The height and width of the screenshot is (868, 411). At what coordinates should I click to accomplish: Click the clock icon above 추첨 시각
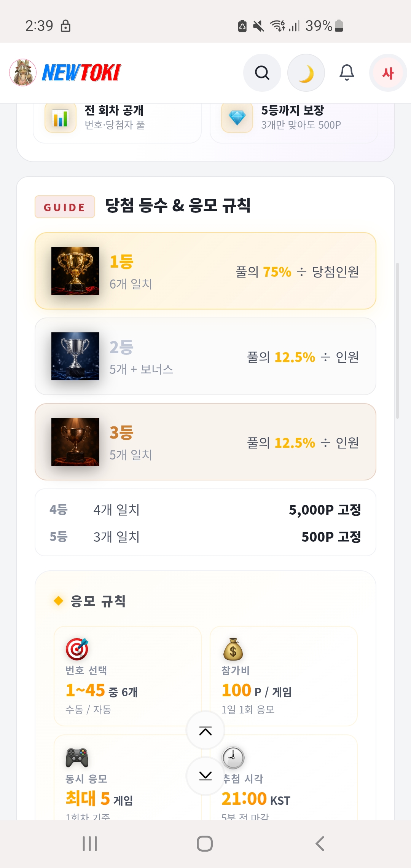233,758
